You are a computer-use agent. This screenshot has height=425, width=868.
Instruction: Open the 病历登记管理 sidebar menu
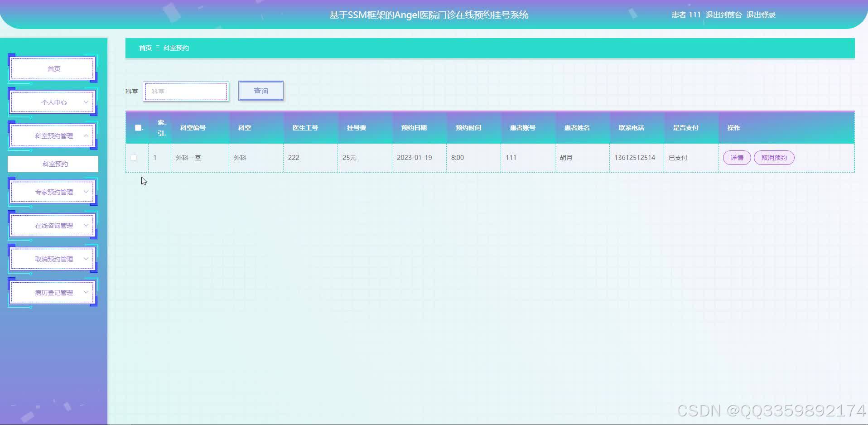(x=53, y=293)
